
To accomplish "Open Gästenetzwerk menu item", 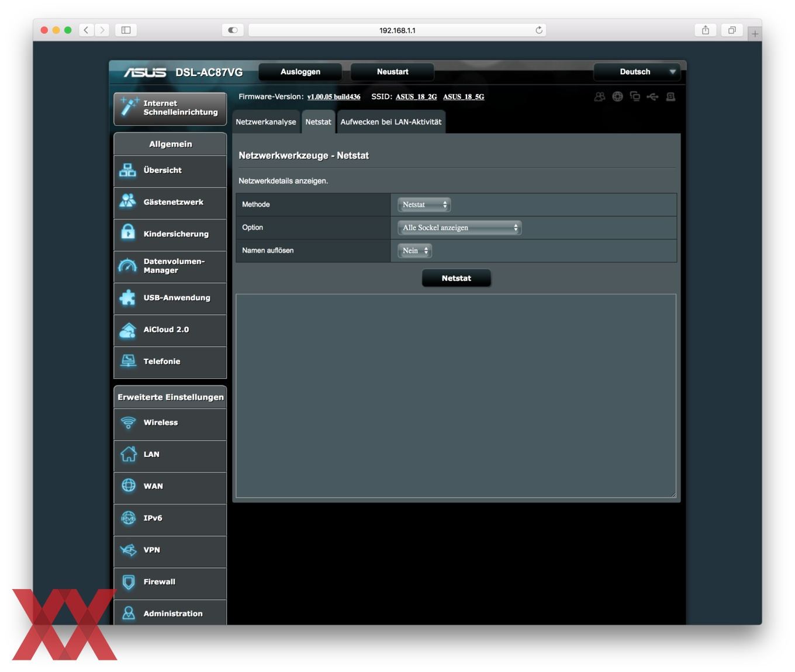I will tap(170, 202).
